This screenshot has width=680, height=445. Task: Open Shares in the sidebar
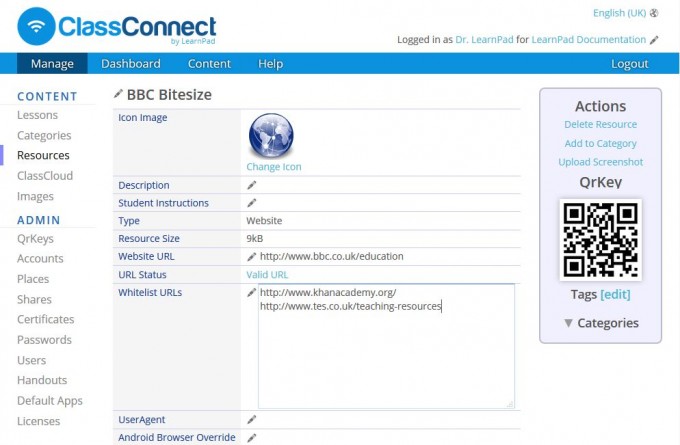[x=34, y=299]
